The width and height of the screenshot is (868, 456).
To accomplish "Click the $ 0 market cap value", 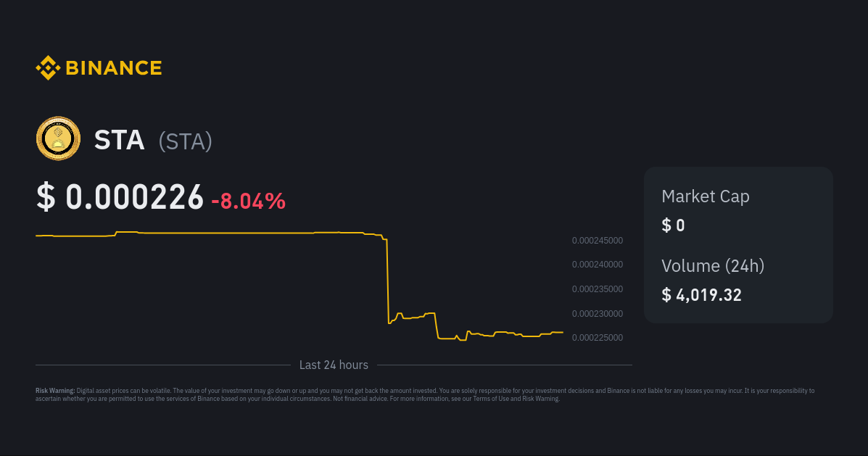I will point(673,225).
